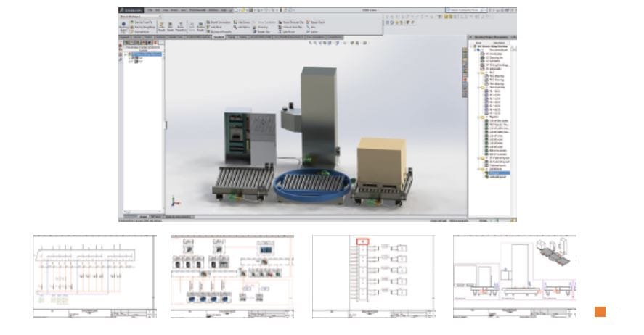
Task: Click the top icon of the vertical task pane strip
Action: pos(465,49)
